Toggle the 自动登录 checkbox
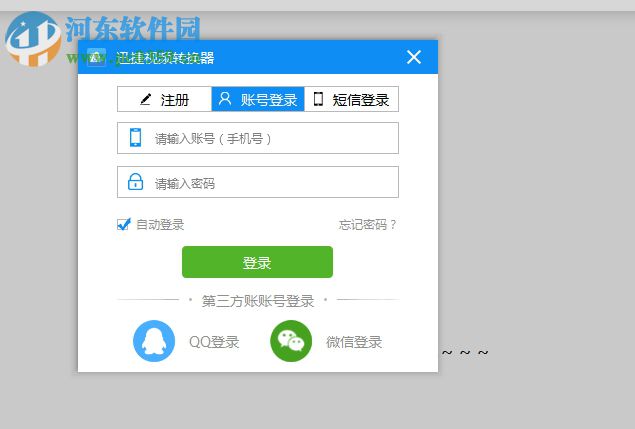Viewport: 635px width, 429px height. click(x=124, y=224)
